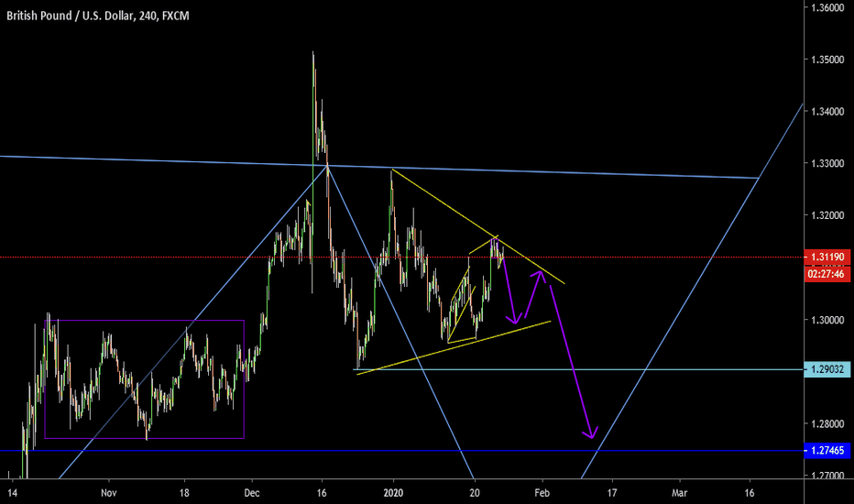Viewport: 854px width, 504px height.
Task: Click the purple arrowhead at the upper yellow trendline
Action: [541, 273]
